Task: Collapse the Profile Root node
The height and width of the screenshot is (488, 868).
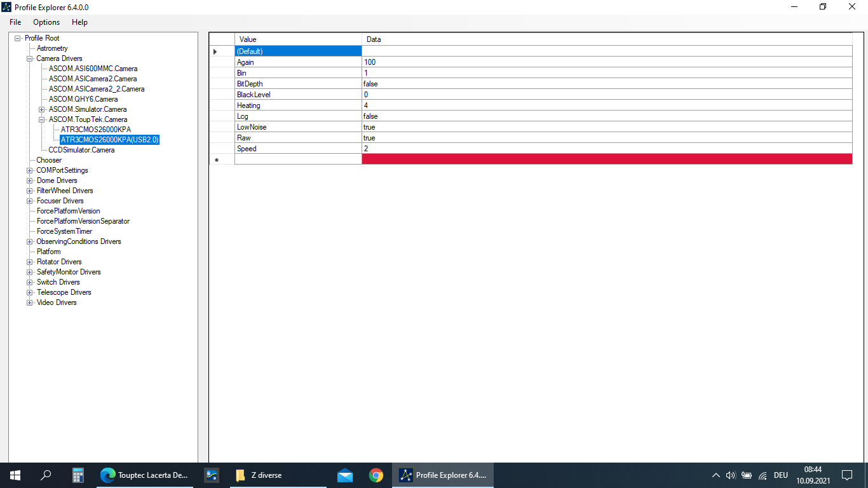Action: 18,38
